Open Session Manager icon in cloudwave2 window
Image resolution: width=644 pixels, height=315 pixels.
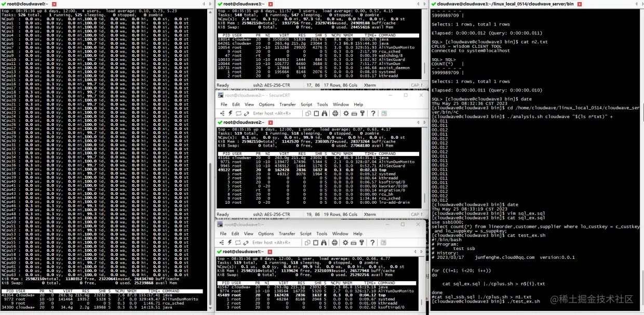coord(222,113)
